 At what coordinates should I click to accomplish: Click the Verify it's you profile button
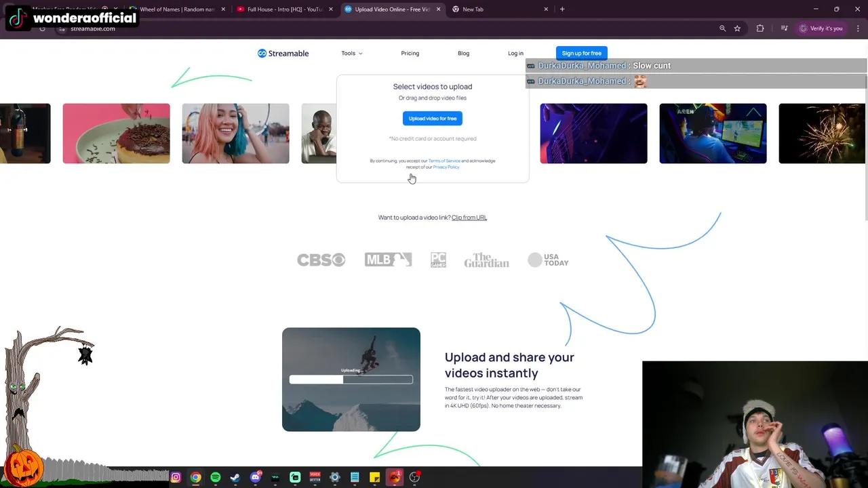tap(821, 28)
